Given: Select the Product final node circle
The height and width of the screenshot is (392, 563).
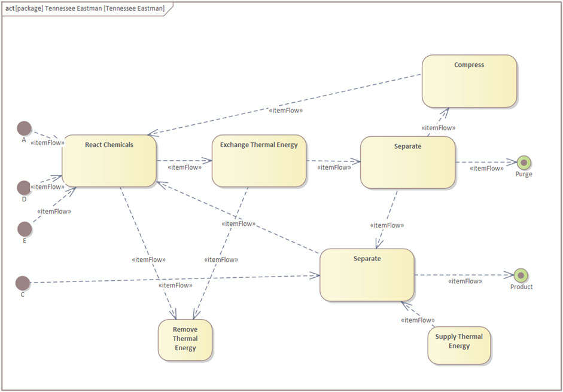Looking at the screenshot, I should point(521,275).
